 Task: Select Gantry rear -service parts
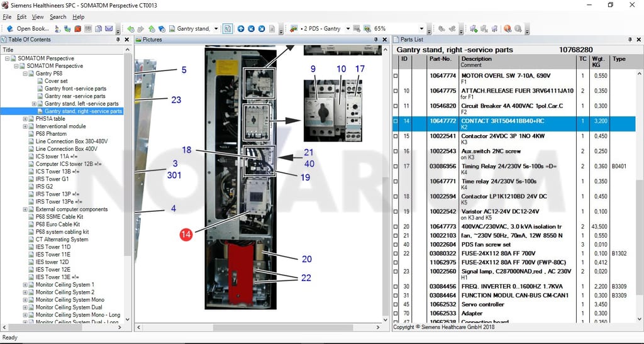click(75, 96)
